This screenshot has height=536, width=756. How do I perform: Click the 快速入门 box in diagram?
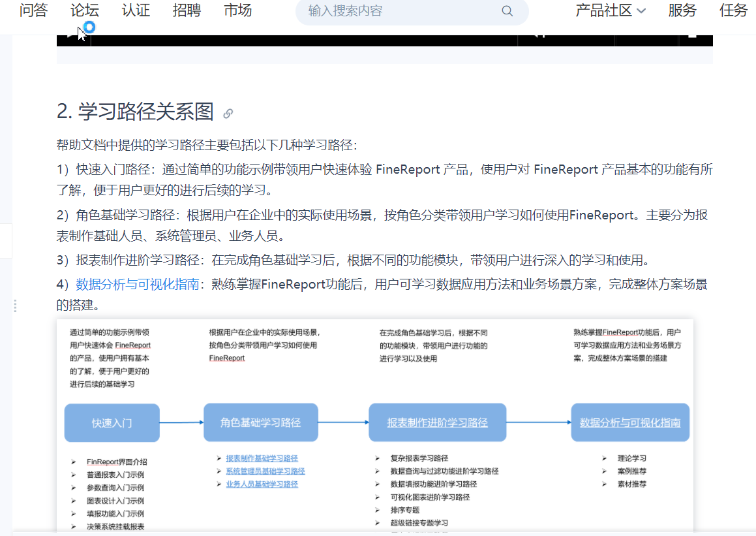click(112, 422)
